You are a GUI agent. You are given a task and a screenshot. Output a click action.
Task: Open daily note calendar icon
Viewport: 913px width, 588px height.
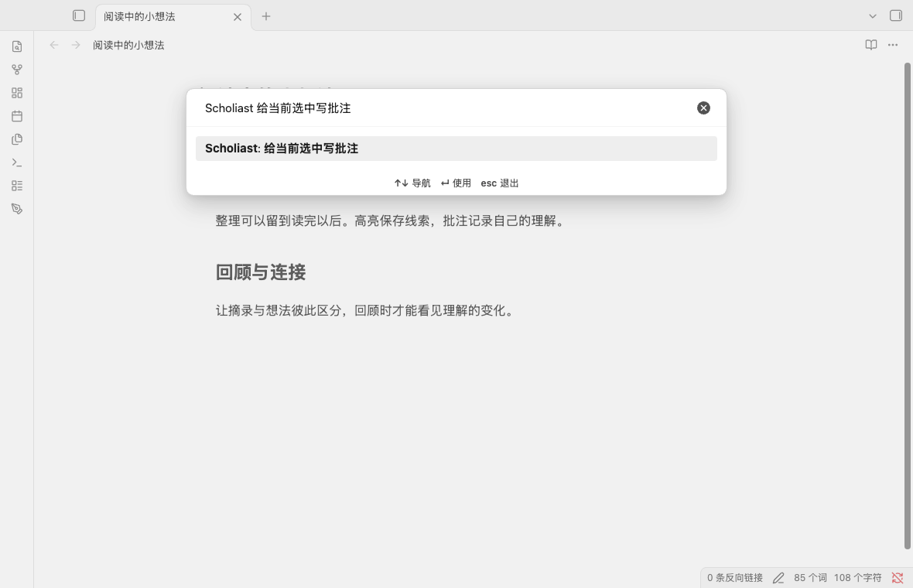coord(17,116)
